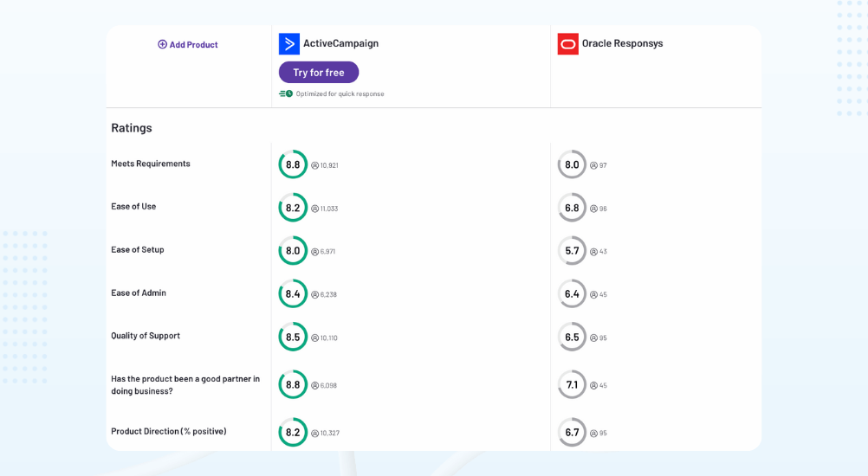
Task: Click Oracle's 5.7 Ease of Setup rating circle
Action: 572,251
